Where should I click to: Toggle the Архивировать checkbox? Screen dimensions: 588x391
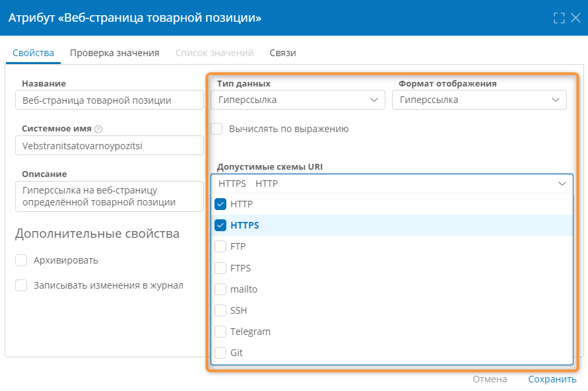coord(21,260)
